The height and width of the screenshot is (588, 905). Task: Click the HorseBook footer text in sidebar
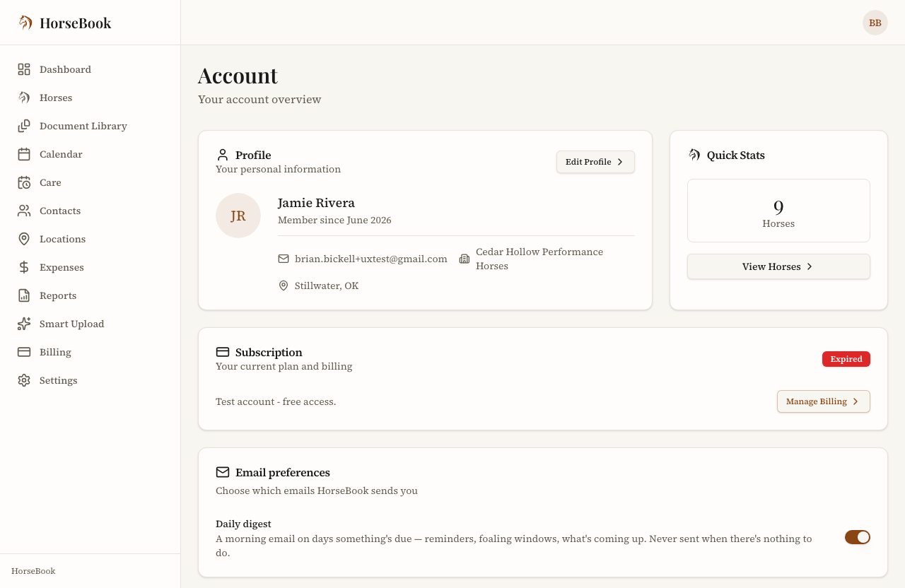tap(33, 571)
